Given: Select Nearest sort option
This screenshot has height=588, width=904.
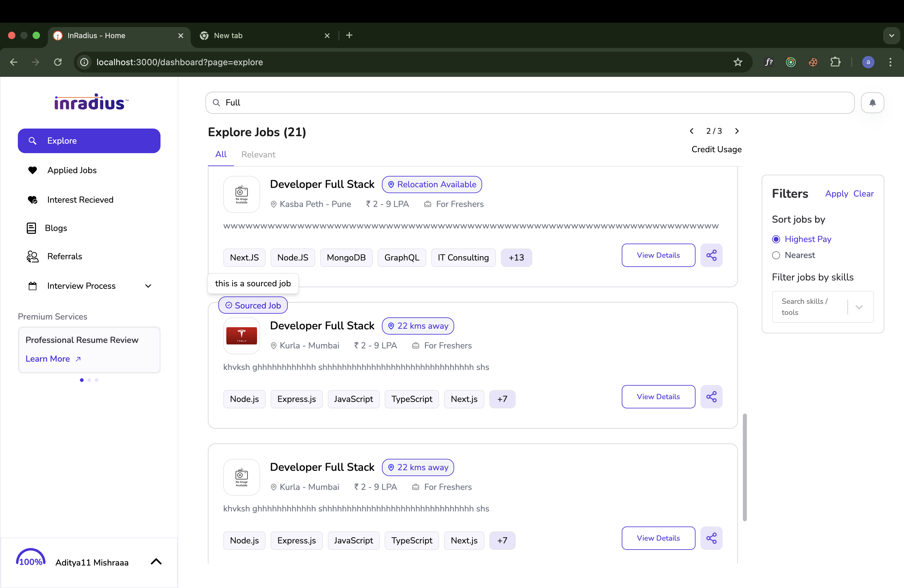Looking at the screenshot, I should (776, 255).
